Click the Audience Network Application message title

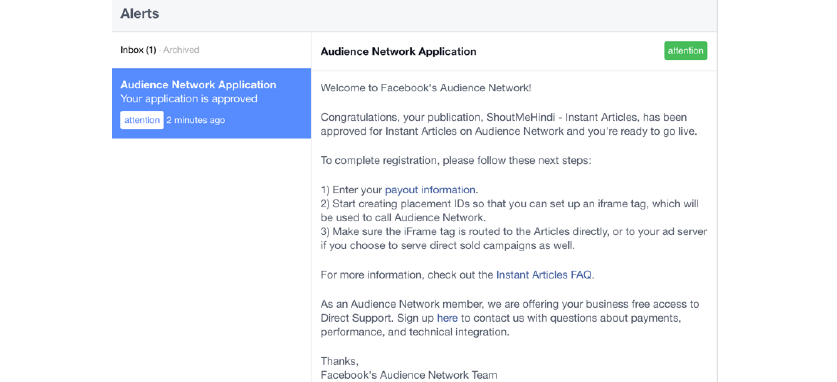[398, 52]
